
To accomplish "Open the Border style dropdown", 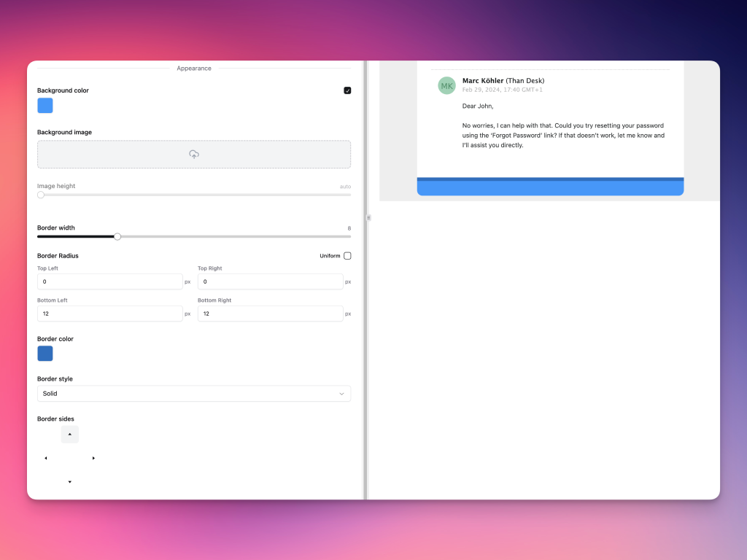I will [193, 394].
